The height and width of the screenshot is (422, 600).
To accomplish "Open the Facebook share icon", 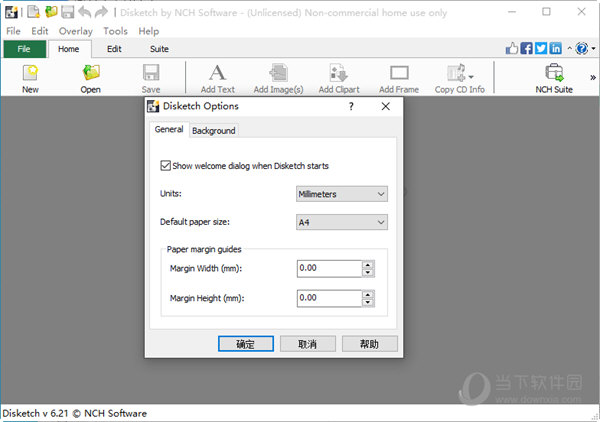I will point(527,48).
